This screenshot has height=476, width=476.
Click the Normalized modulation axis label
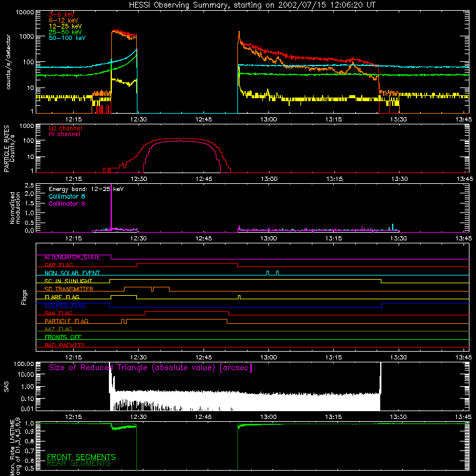15,208
